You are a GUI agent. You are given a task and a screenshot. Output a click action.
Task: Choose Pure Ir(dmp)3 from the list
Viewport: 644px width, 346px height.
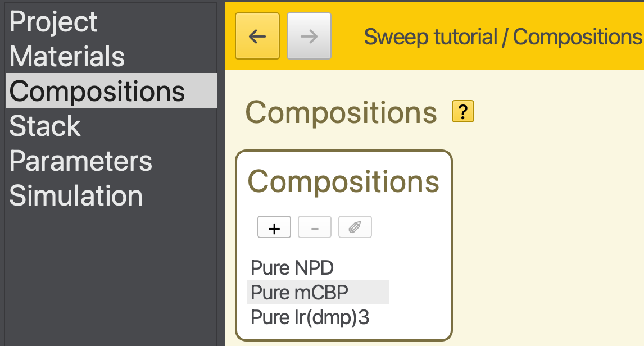[310, 317]
